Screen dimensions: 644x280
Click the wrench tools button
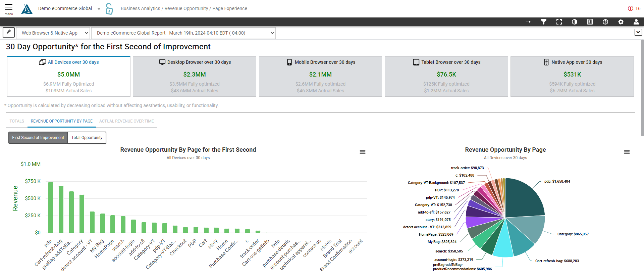point(9,33)
